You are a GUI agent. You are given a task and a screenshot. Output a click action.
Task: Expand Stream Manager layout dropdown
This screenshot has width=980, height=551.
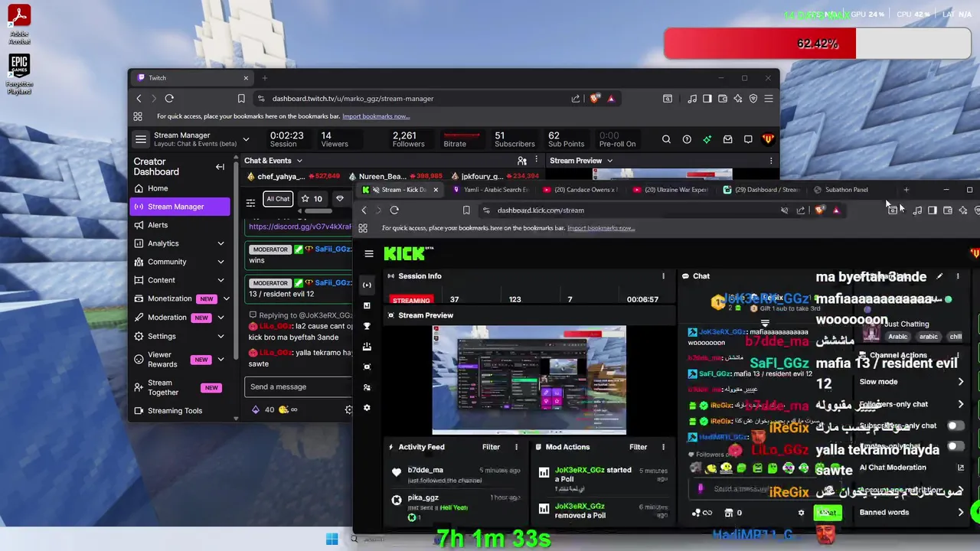(x=246, y=139)
